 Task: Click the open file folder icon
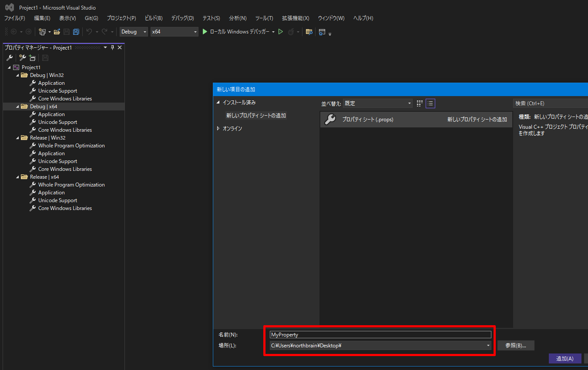pos(57,32)
